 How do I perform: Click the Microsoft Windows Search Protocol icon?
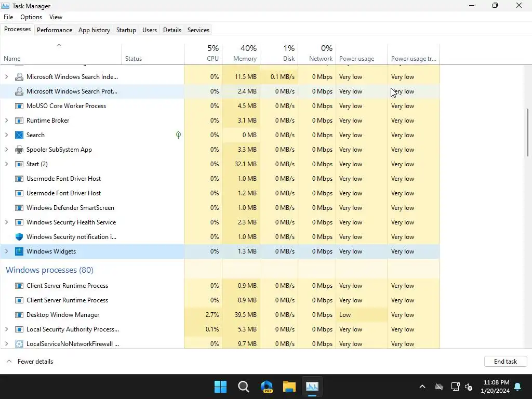[19, 91]
